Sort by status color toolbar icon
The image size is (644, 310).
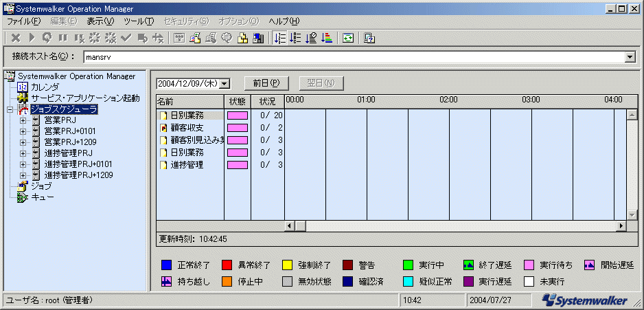click(x=327, y=38)
